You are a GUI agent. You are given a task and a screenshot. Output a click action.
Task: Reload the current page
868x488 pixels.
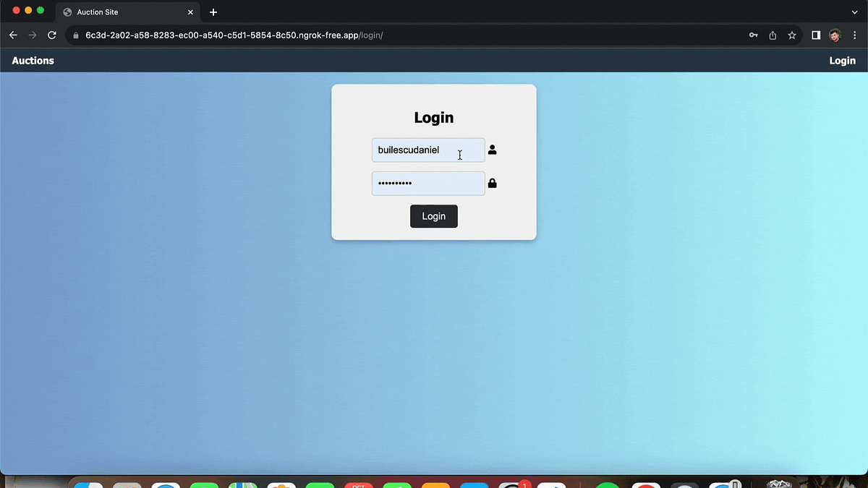click(51, 35)
